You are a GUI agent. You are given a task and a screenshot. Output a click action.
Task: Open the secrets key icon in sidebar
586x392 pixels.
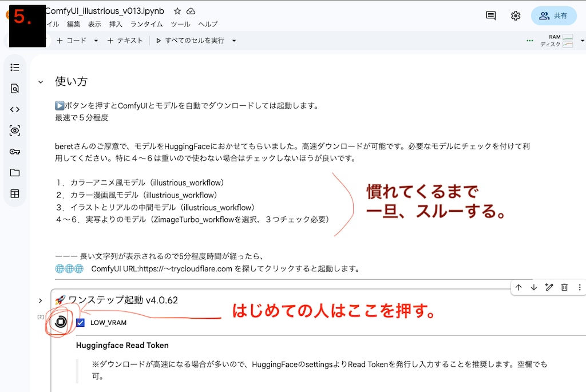[x=15, y=152]
